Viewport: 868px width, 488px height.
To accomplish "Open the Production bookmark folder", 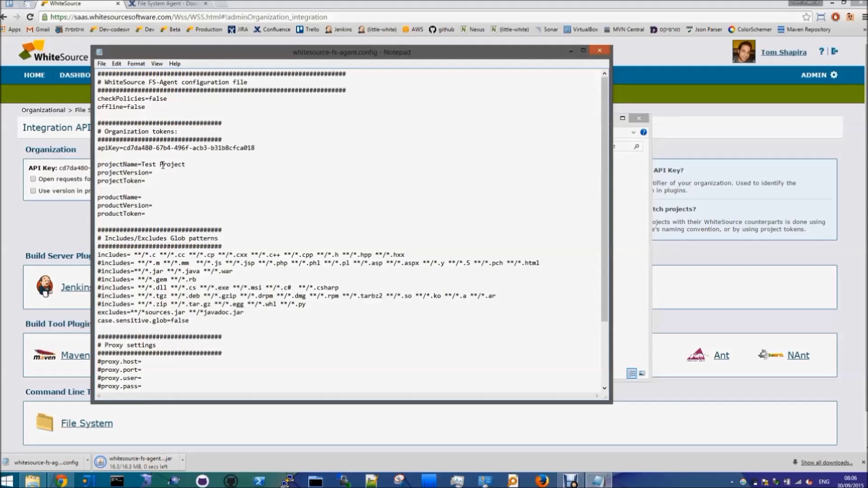I will click(x=204, y=29).
